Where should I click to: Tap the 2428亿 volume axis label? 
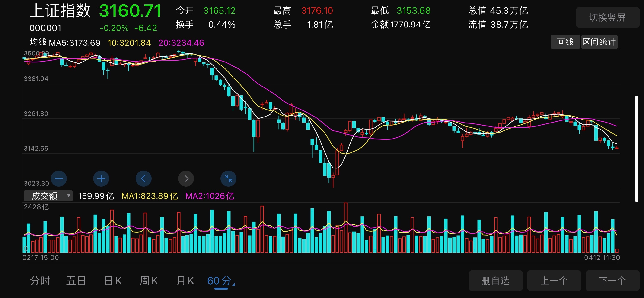pos(36,207)
